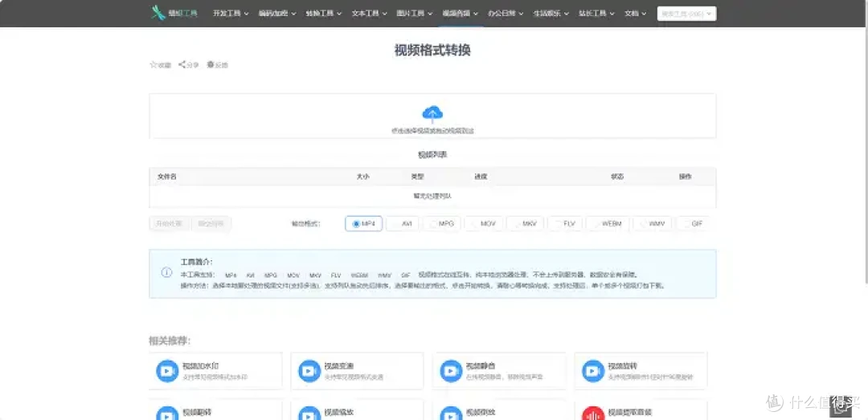Screen dimensions: 868x420
Task: Click the 类型 column header
Action: [417, 177]
